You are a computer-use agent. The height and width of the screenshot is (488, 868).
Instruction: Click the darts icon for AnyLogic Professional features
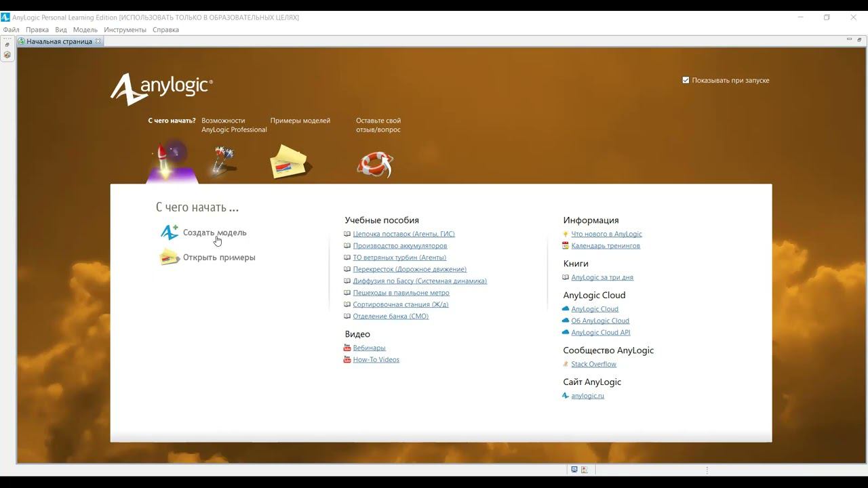tap(223, 161)
